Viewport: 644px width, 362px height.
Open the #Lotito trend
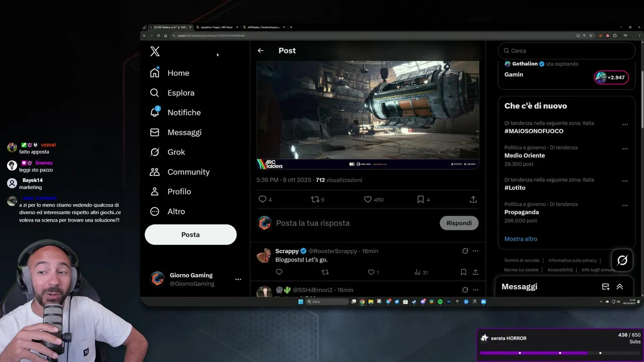point(515,188)
